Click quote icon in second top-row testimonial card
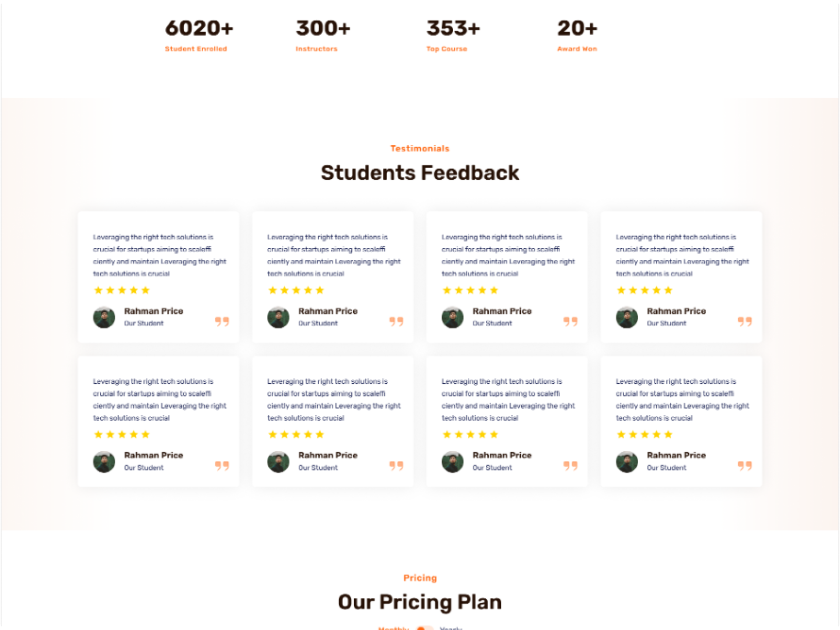The height and width of the screenshot is (630, 840). 396,321
